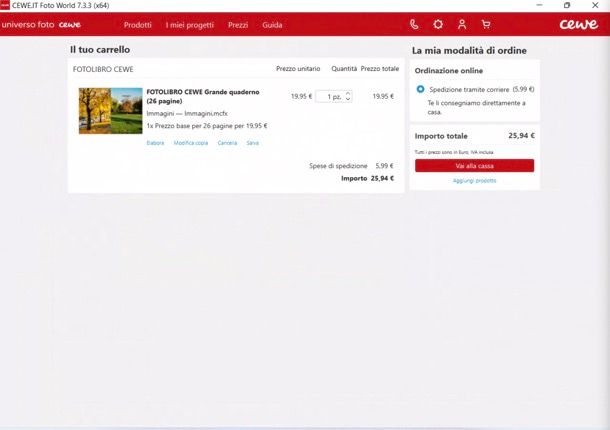Image resolution: width=610 pixels, height=430 pixels.
Task: Close the CEWE Foto World window
Action: [595, 5]
